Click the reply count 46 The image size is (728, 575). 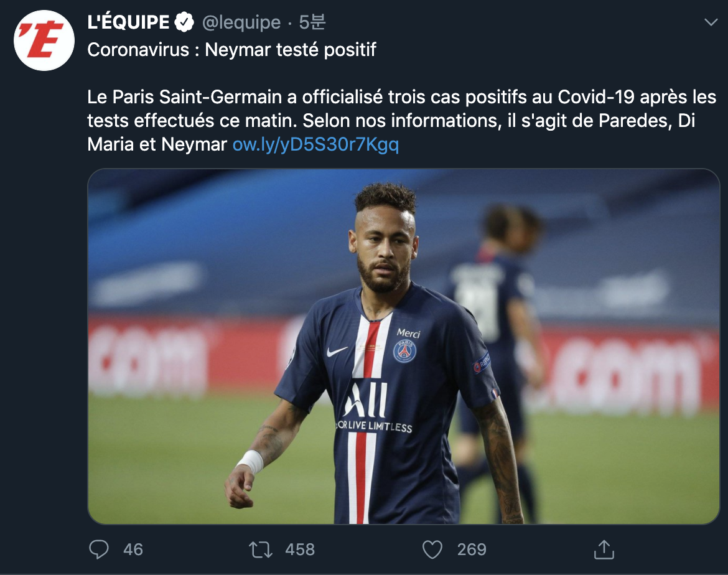pyautogui.click(x=133, y=549)
